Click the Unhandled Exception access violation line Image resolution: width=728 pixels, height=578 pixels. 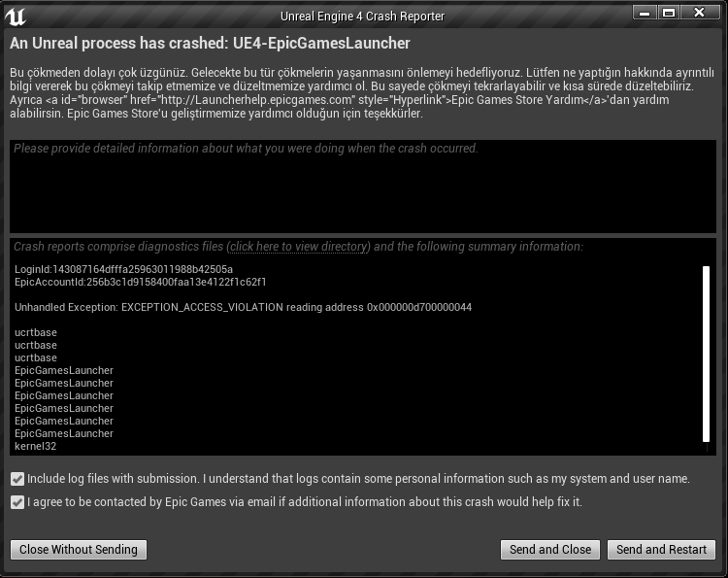[x=243, y=307]
